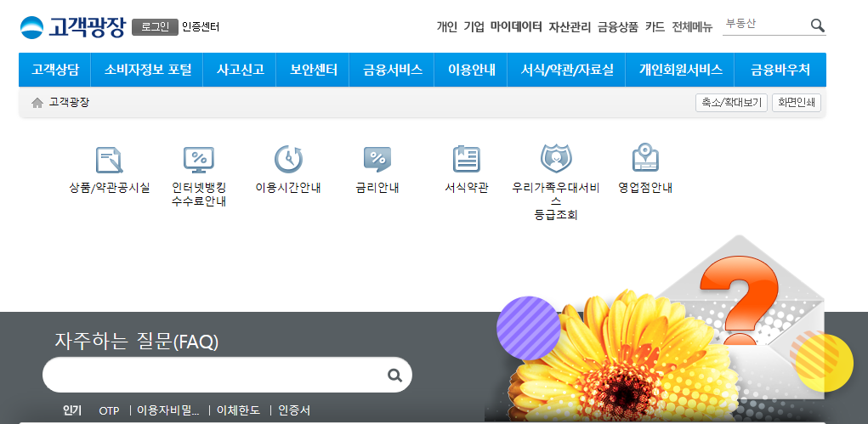Click the 인증서 popular keyword
Image resolution: width=868 pixels, height=424 pixels.
tap(294, 410)
